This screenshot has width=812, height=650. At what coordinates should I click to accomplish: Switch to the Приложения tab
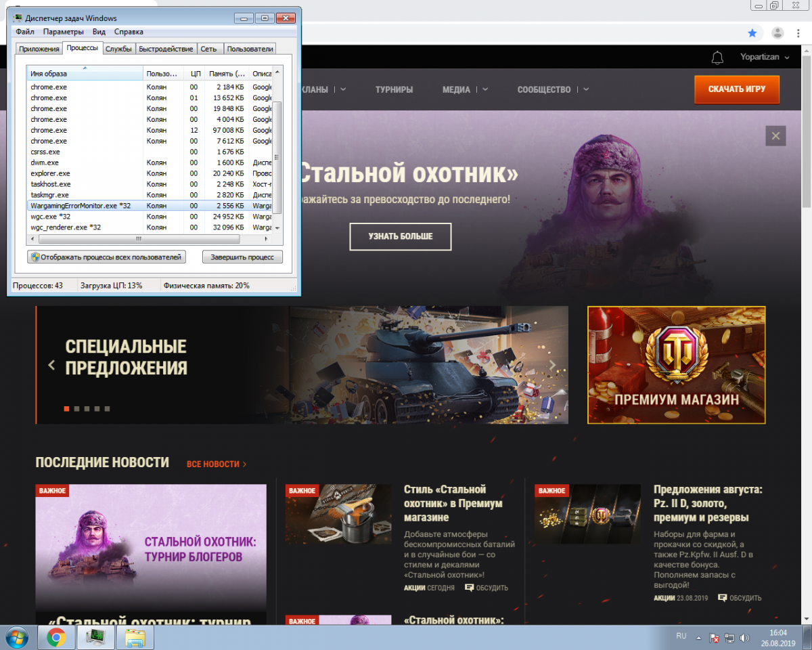point(39,49)
